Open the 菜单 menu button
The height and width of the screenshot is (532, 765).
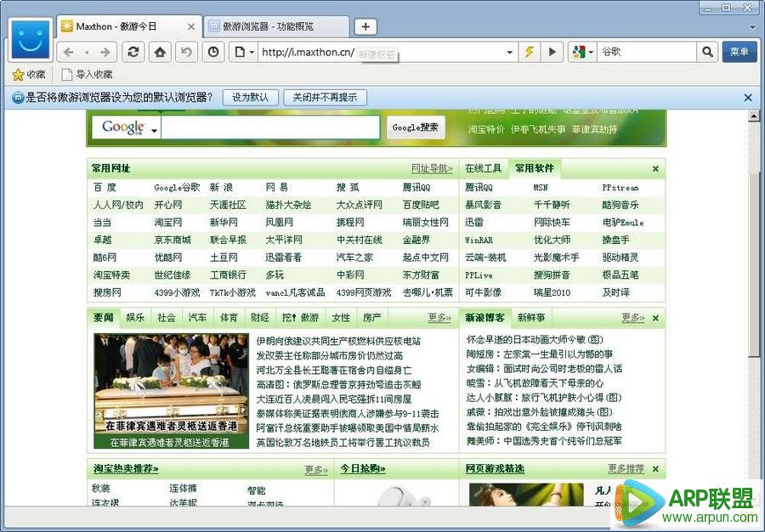tap(739, 52)
